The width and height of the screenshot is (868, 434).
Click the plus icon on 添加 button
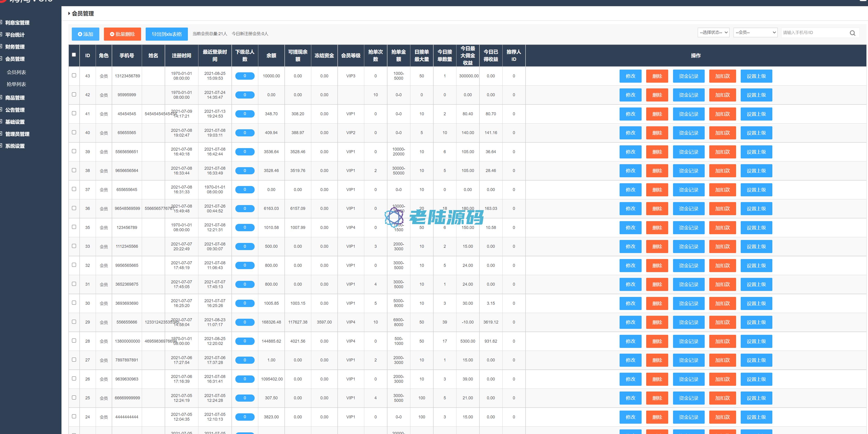point(80,34)
